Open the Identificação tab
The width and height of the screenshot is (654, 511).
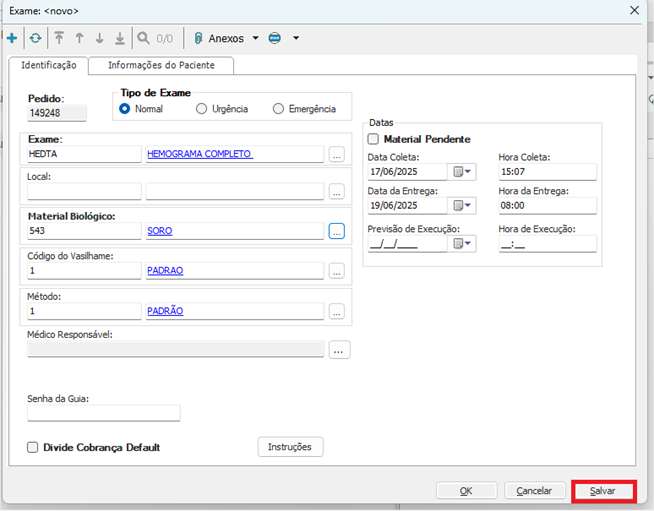point(48,65)
